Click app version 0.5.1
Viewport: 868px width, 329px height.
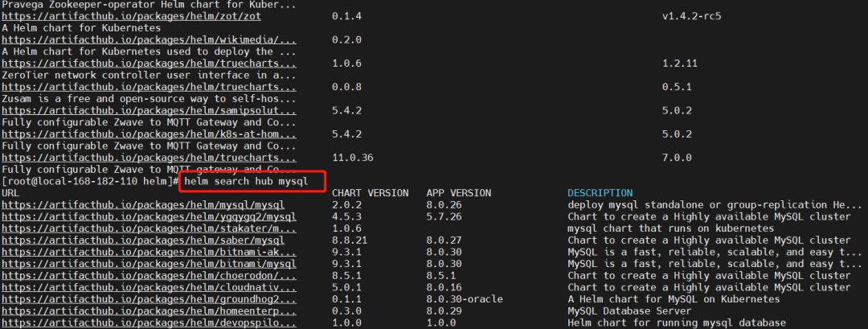(x=677, y=88)
